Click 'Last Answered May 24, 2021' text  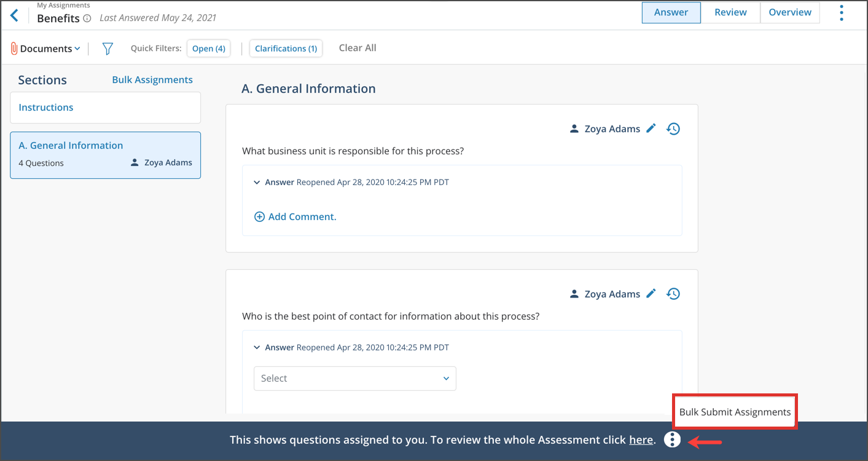[x=158, y=18]
